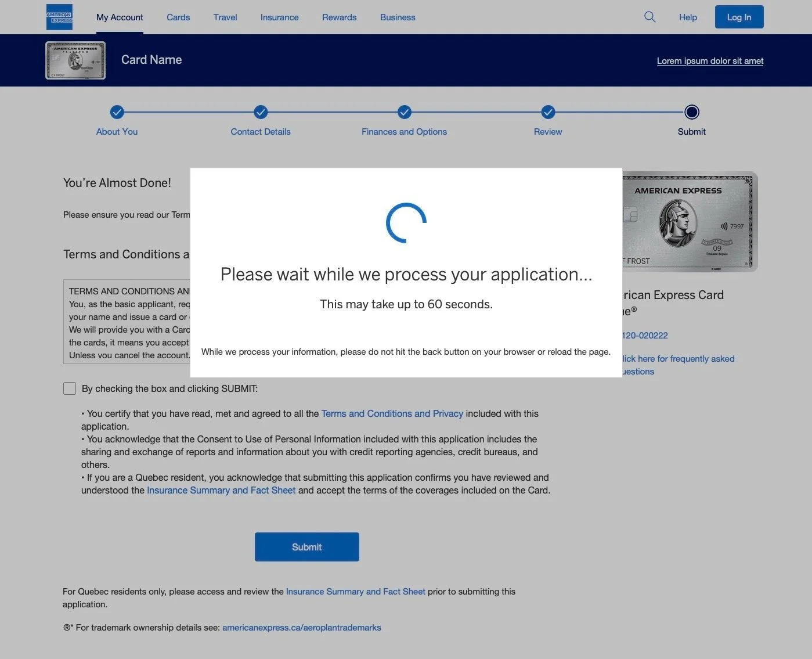Click the card thumbnail beside Card Name
Screen dimensions: 812x659
point(75,60)
